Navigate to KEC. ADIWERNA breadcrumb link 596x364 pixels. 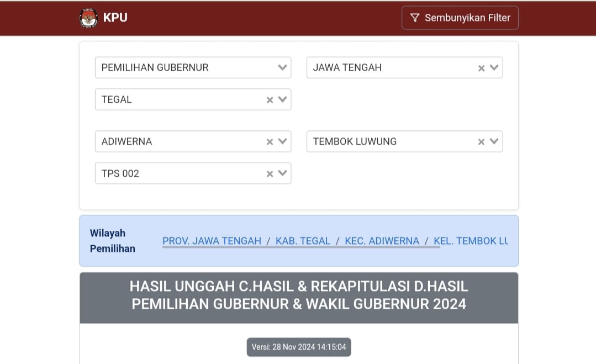click(x=382, y=241)
